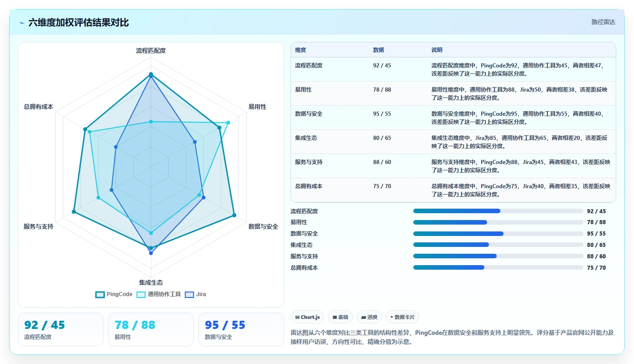The image size is (634, 364).
Task: Toggle the 通用协作工具 legend swatch
Action: click(x=141, y=294)
